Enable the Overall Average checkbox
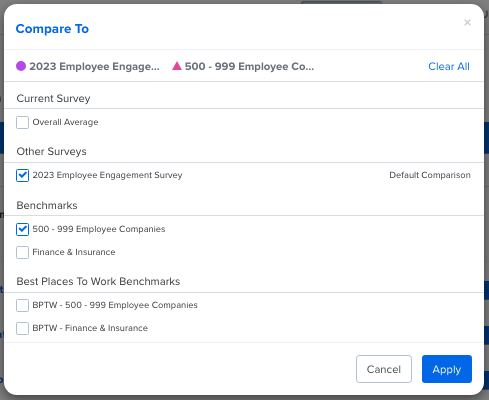Viewport: 489px width, 400px height. click(x=22, y=122)
